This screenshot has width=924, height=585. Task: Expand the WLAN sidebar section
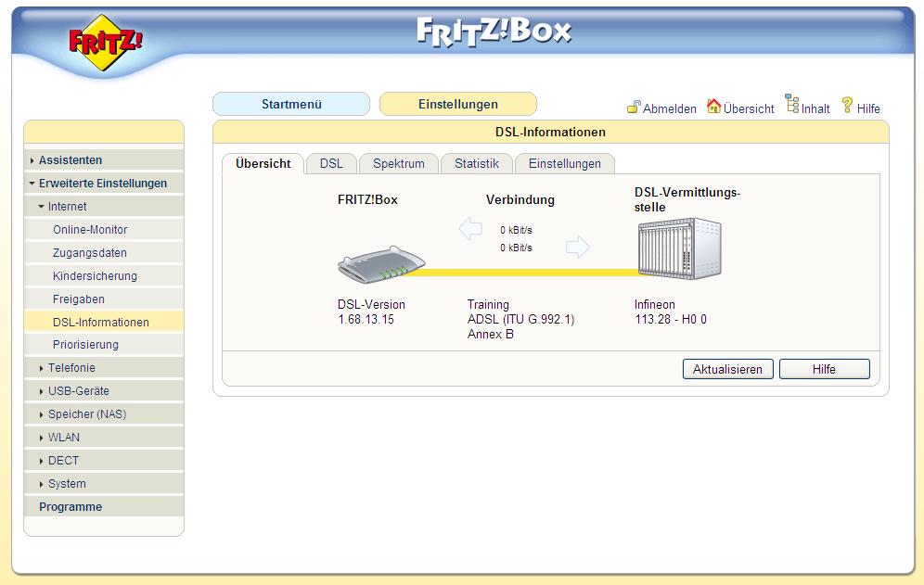coord(63,438)
